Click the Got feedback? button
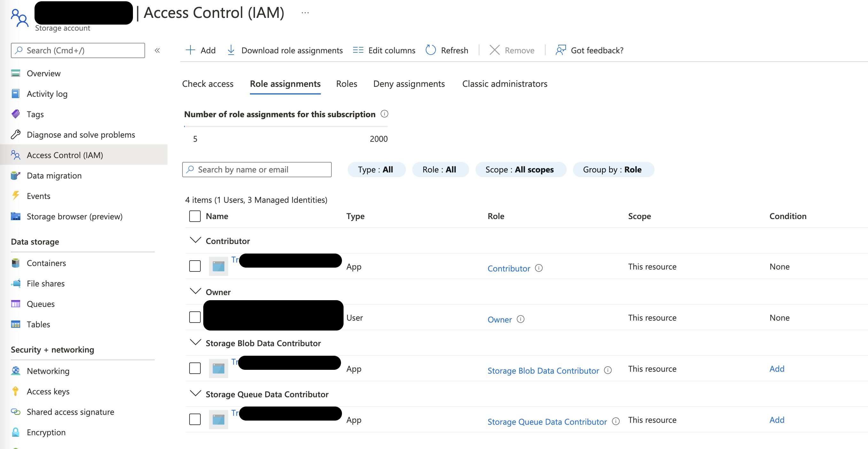The height and width of the screenshot is (449, 868). [589, 50]
